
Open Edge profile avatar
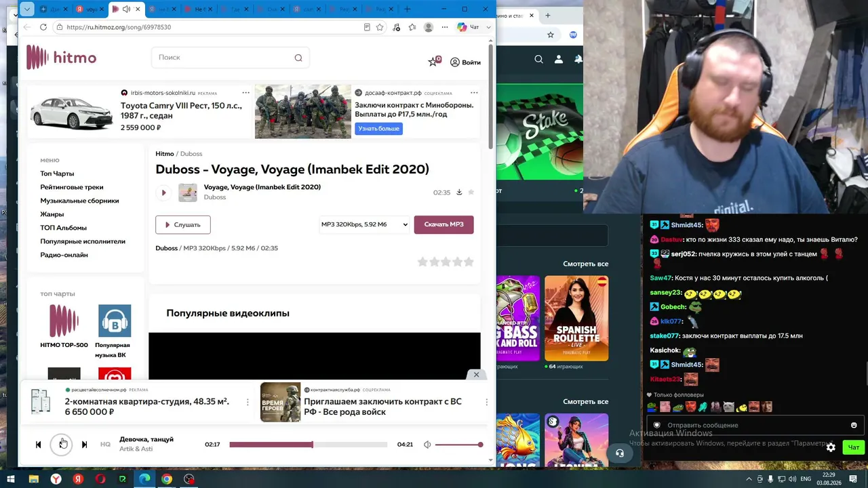(x=429, y=27)
